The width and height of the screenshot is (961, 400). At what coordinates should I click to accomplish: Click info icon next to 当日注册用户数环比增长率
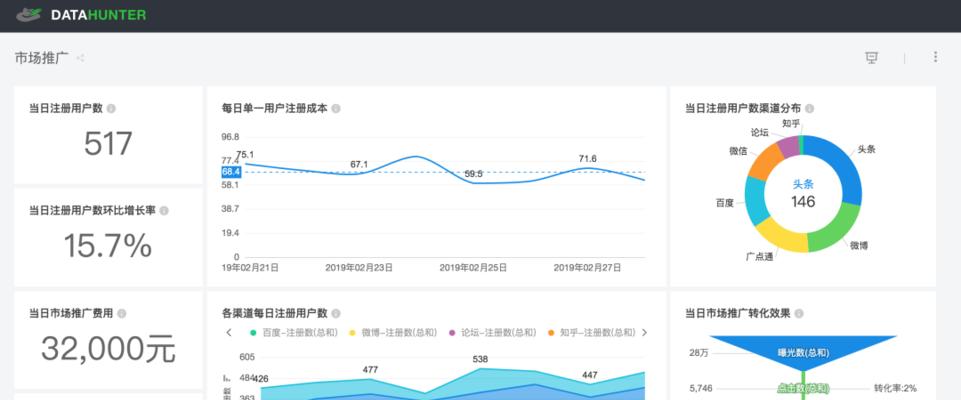point(164,211)
